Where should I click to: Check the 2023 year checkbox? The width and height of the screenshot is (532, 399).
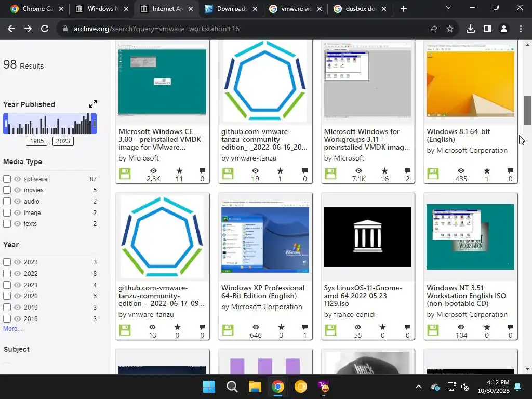[x=7, y=262]
